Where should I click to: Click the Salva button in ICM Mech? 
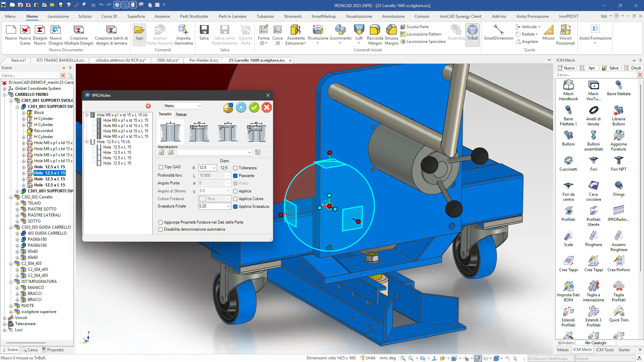coord(610,68)
